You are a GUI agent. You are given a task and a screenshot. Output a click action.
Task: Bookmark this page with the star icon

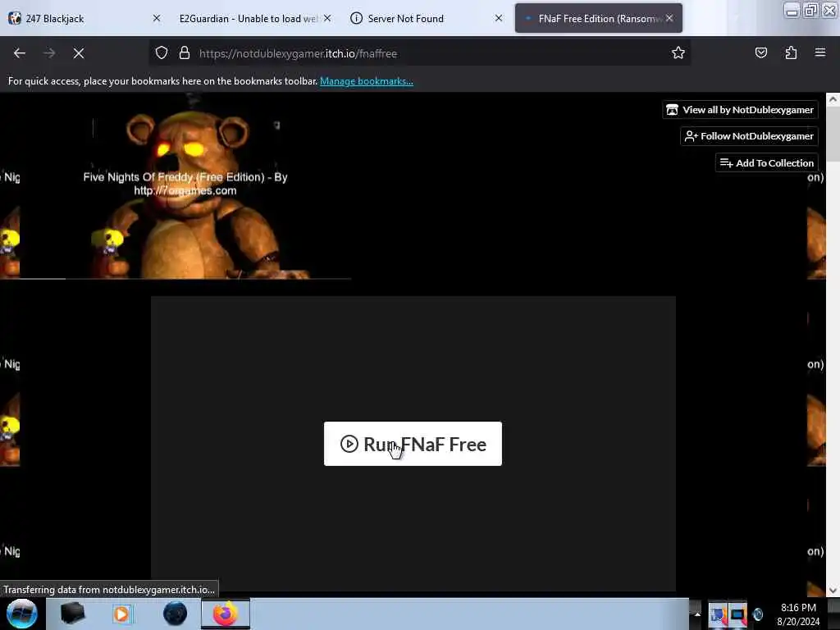click(678, 53)
